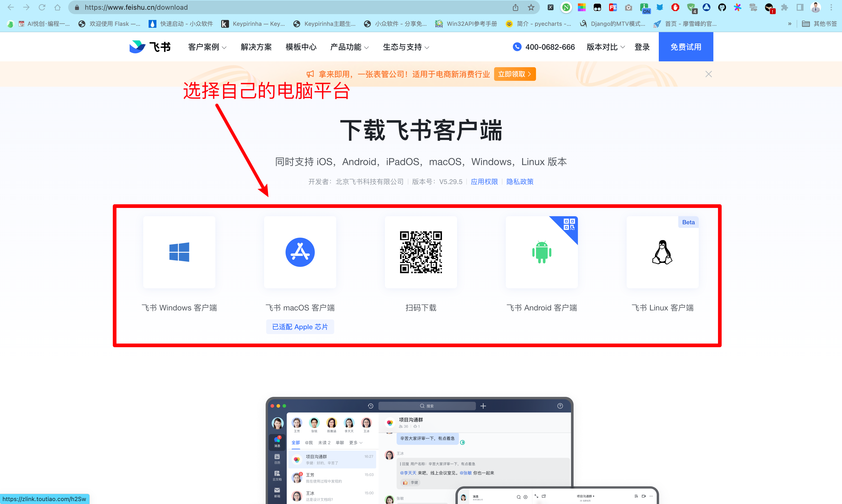Expand the 客户案例 dropdown menu

(x=207, y=47)
